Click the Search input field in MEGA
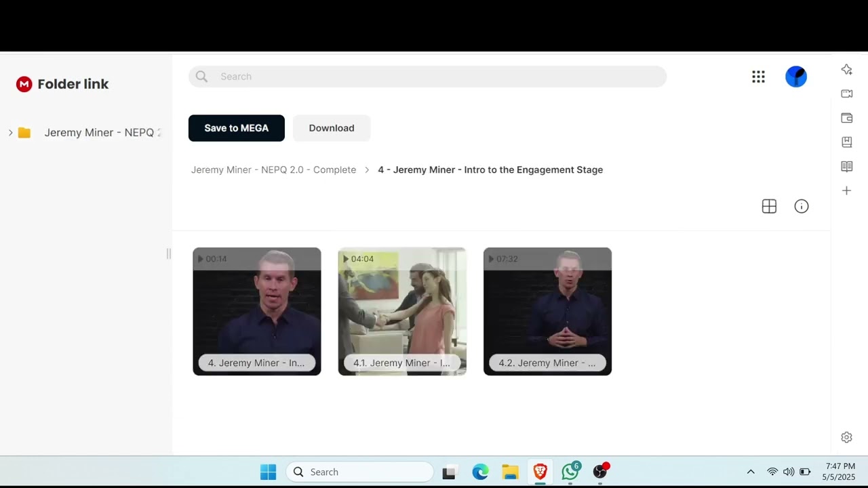This screenshot has width=868, height=488. point(427,77)
